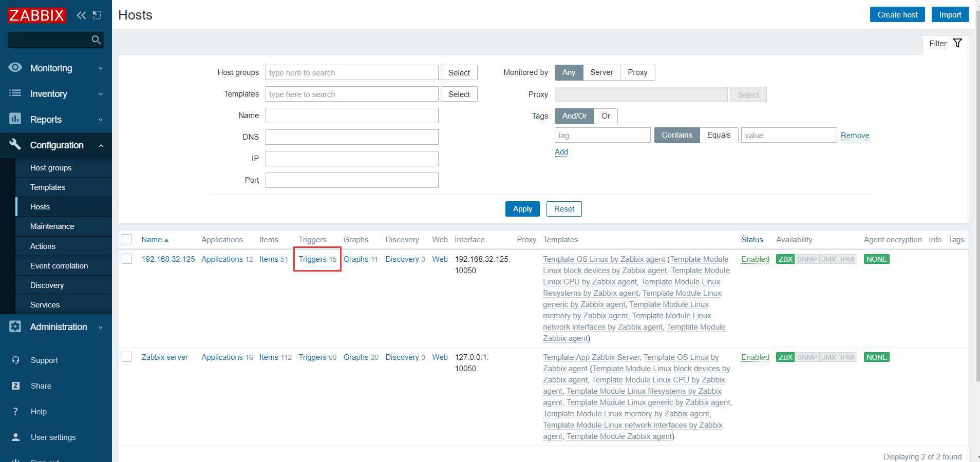
Task: Click the Reports chart icon
Action: tap(15, 119)
